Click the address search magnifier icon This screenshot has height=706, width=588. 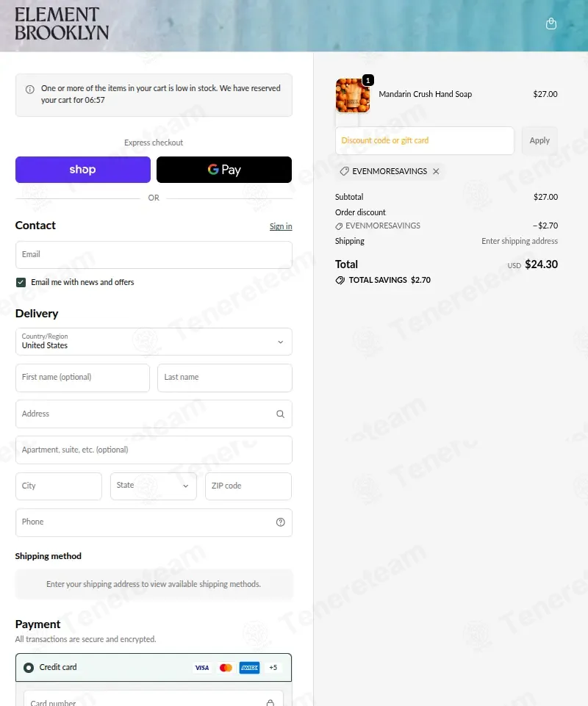pos(280,414)
